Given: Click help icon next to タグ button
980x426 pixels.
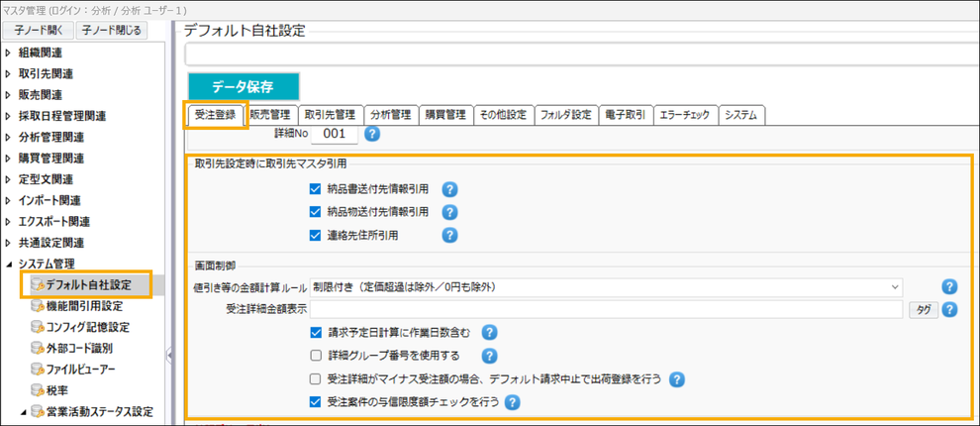Looking at the screenshot, I should tap(949, 310).
